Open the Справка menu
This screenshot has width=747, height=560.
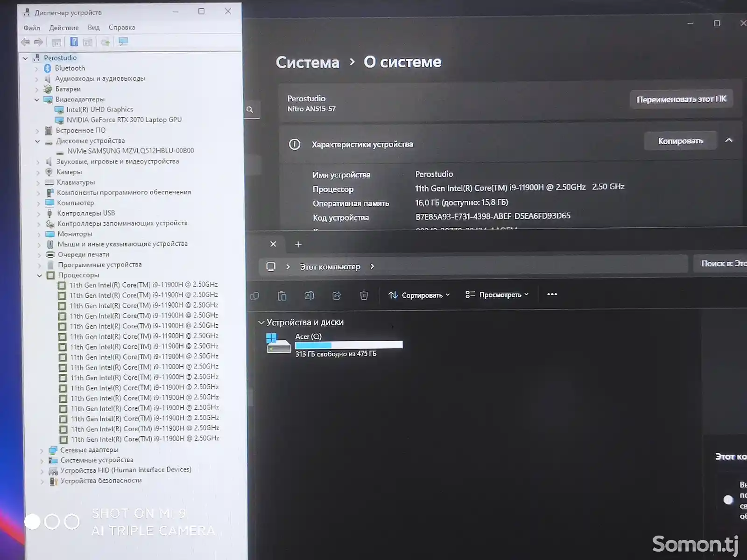point(122,27)
